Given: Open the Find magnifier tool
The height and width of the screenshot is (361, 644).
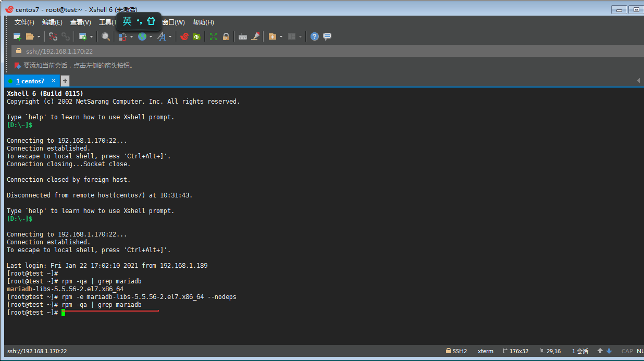Looking at the screenshot, I should pos(106,36).
